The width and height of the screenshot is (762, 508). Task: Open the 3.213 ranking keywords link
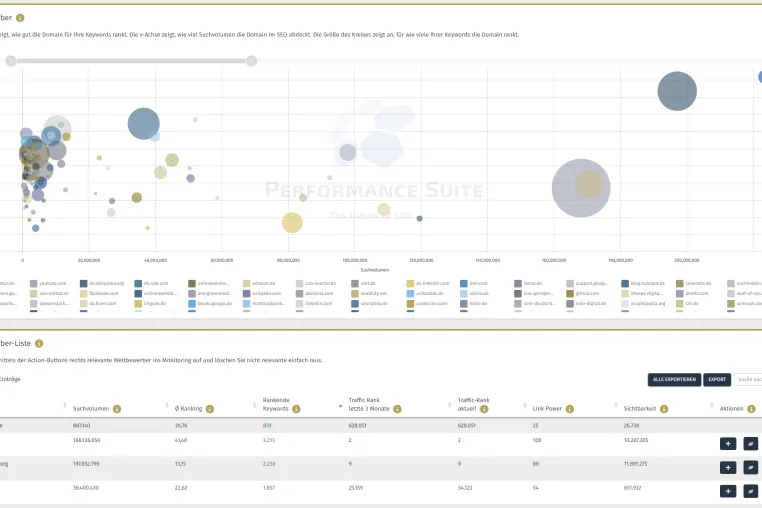(x=268, y=440)
